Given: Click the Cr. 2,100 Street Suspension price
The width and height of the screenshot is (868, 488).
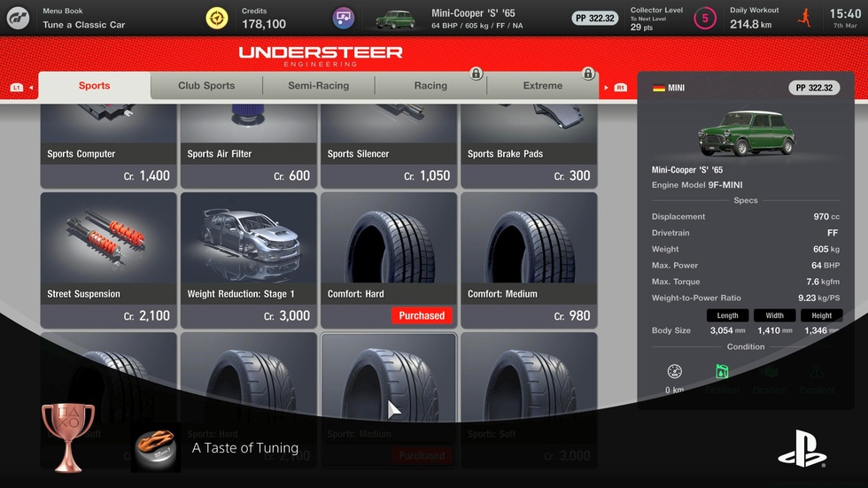Looking at the screenshot, I should [x=147, y=316].
